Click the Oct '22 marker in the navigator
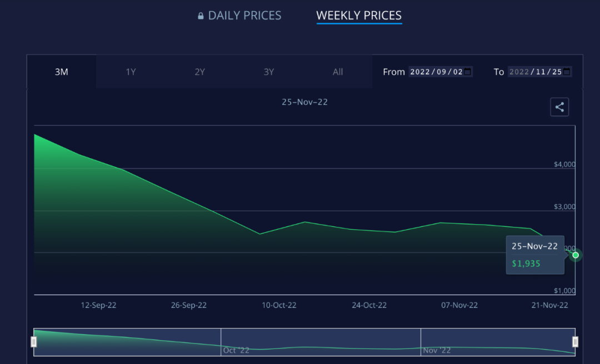The image size is (600, 364). (236, 350)
